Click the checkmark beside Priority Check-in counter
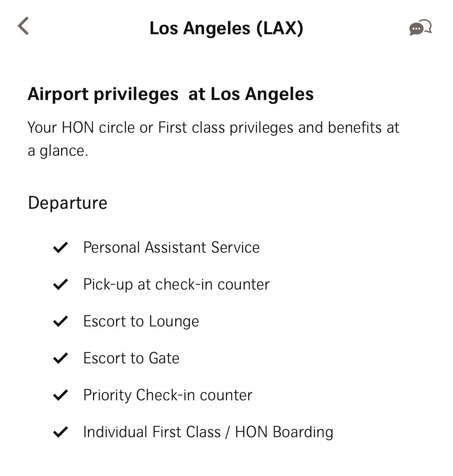453x476 pixels. pyautogui.click(x=60, y=395)
